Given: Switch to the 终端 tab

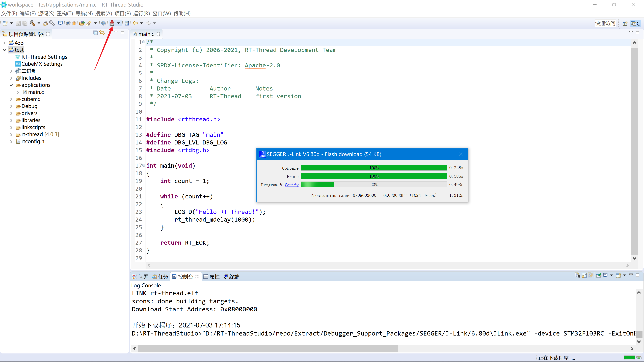Looking at the screenshot, I should pos(231,277).
